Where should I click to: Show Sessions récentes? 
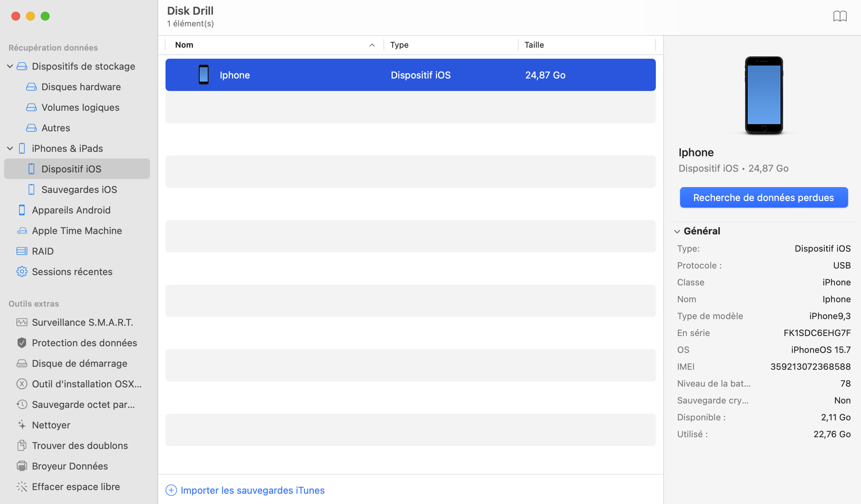[72, 272]
